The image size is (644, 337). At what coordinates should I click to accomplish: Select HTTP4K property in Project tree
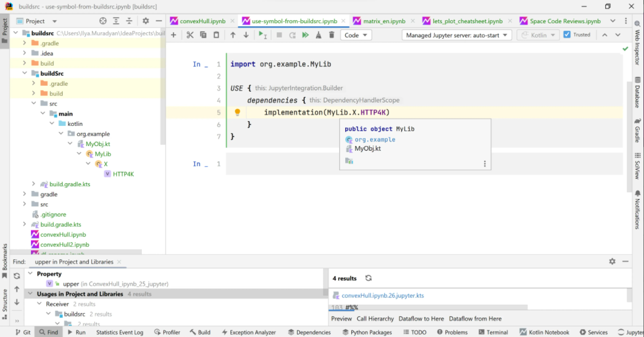pyautogui.click(x=123, y=174)
